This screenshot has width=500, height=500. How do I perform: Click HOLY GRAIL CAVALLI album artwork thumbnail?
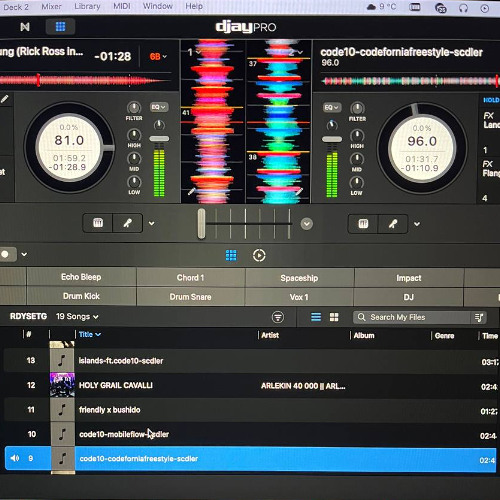click(x=62, y=385)
